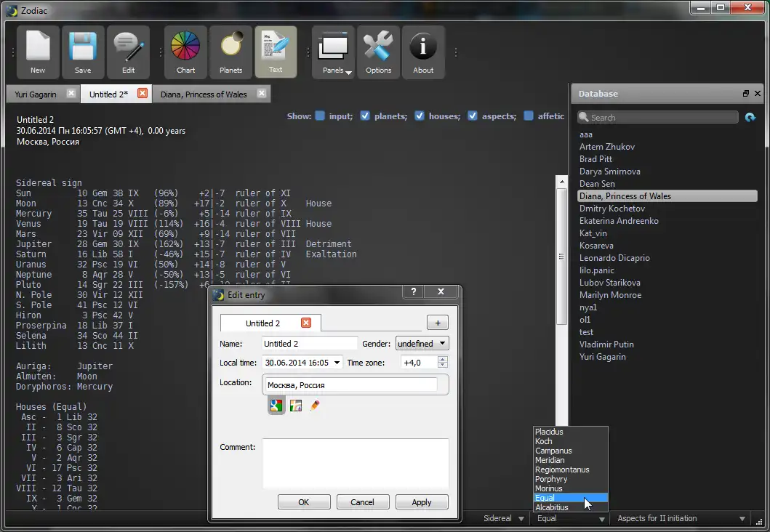Open the Aspects for II initiation dropdown

click(x=681, y=518)
